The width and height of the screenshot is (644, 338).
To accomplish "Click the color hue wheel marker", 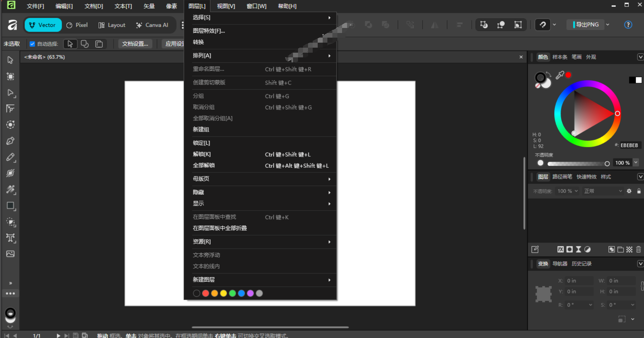I will (x=617, y=113).
